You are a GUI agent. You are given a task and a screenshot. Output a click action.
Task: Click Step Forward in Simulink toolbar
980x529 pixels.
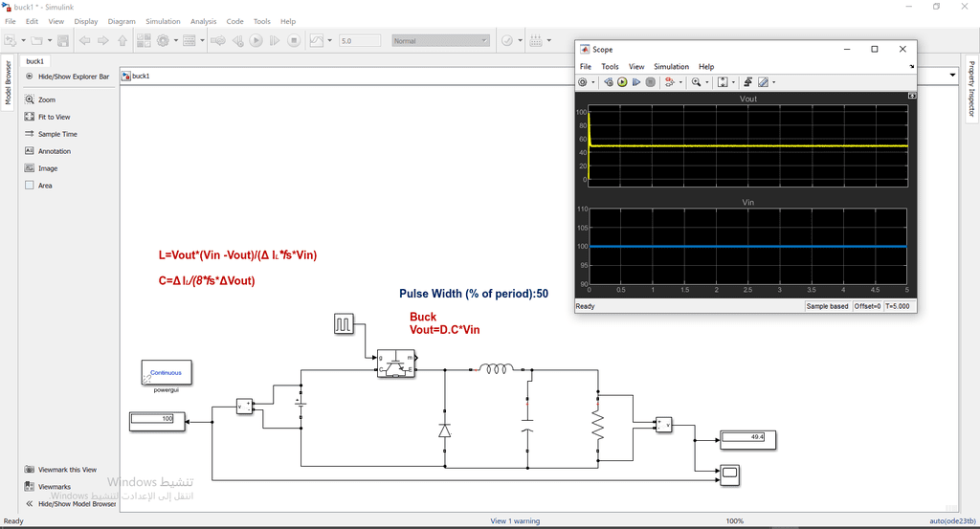coord(275,40)
